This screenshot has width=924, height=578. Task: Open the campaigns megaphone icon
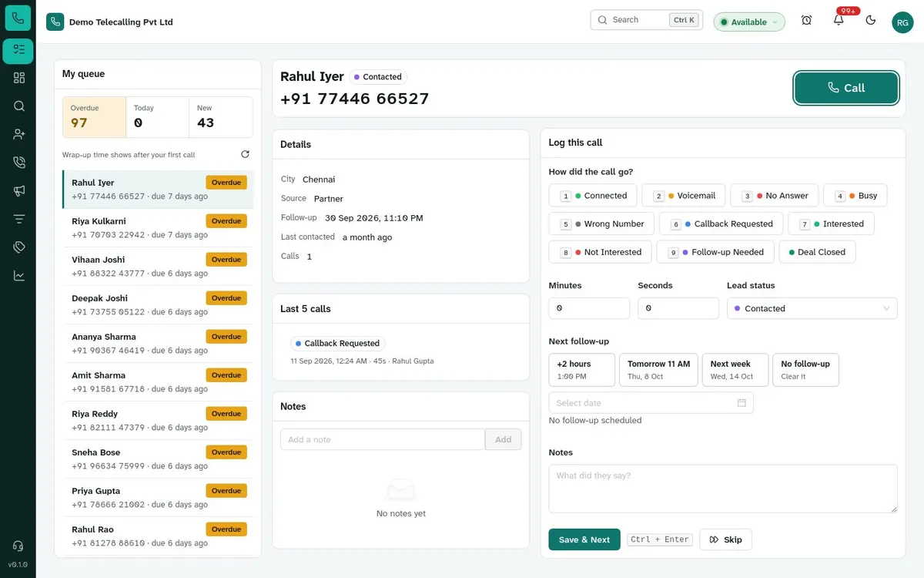pos(18,190)
